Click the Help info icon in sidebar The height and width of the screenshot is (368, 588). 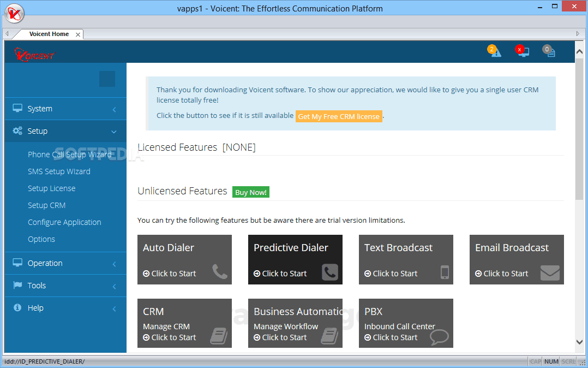pos(17,307)
